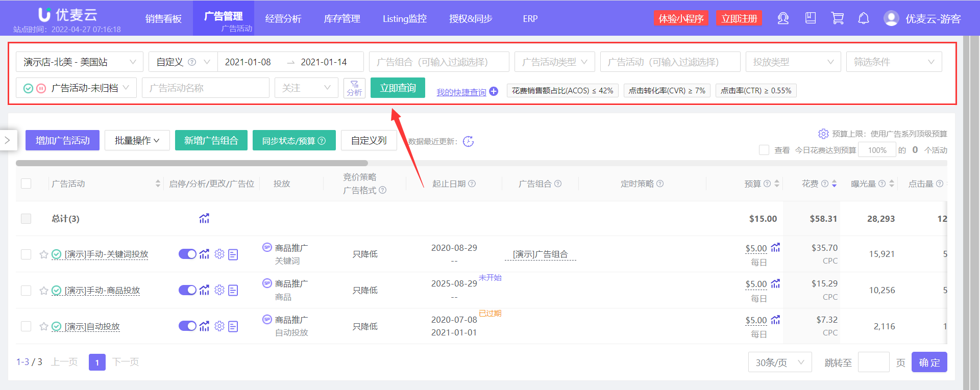Click the 新增广告组合 button
The width and height of the screenshot is (980, 390).
211,140
